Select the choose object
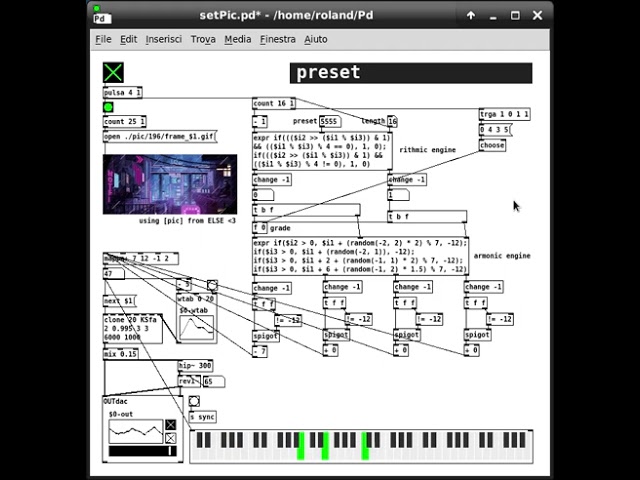The width and height of the screenshot is (640, 480). 492,145
